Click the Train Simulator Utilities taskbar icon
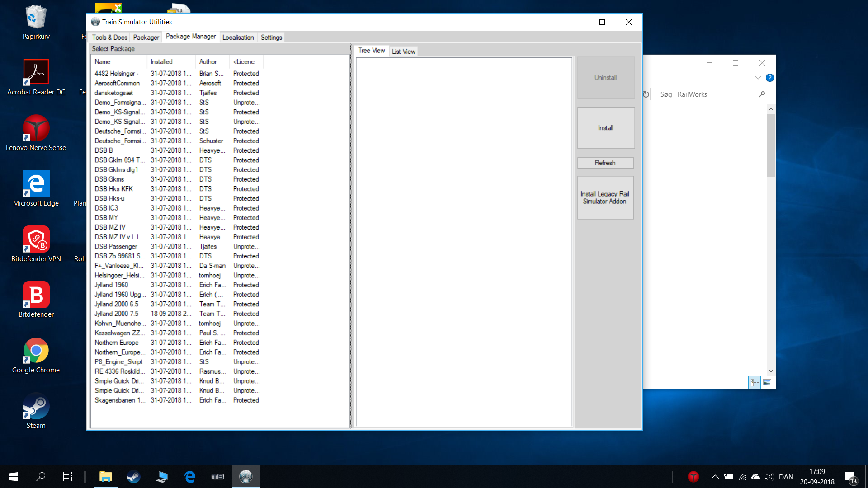This screenshot has width=868, height=488. click(246, 477)
